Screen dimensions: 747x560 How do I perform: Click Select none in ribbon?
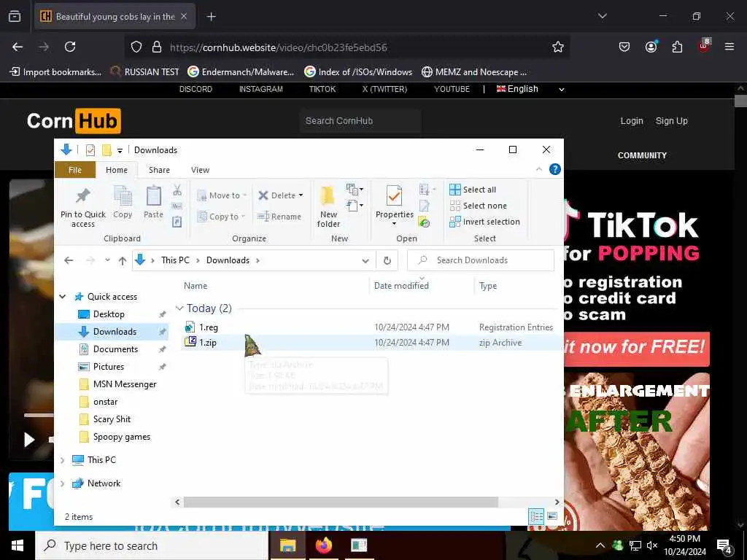[x=479, y=206]
